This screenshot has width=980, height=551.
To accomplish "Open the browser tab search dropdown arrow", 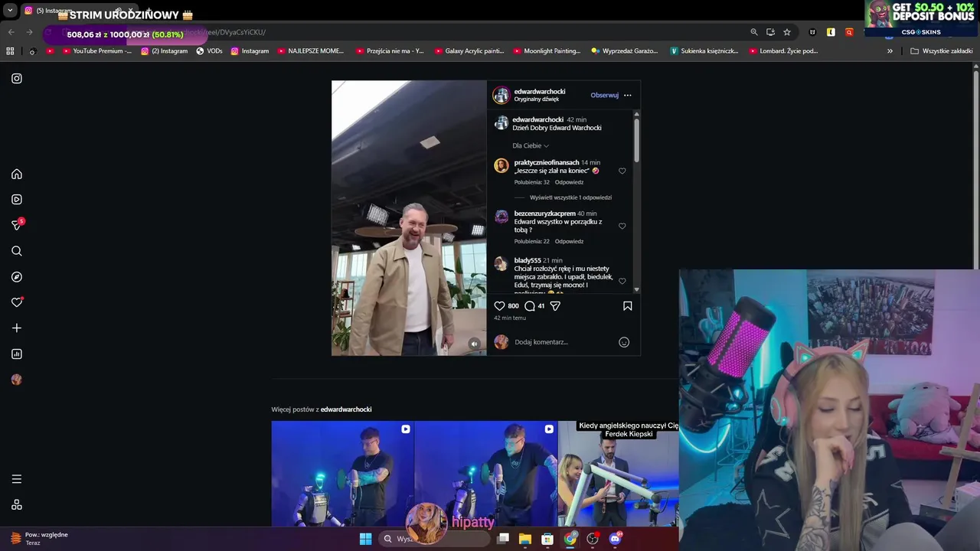I will pyautogui.click(x=10, y=11).
